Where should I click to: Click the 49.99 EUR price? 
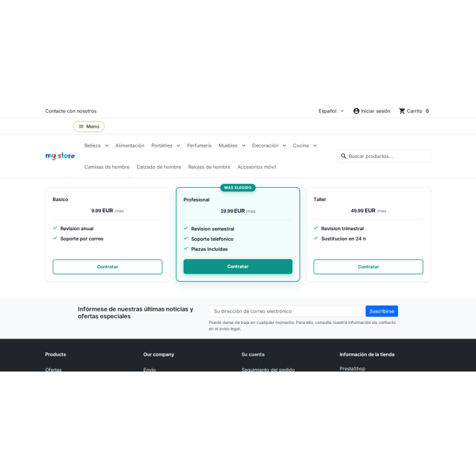[363, 211]
